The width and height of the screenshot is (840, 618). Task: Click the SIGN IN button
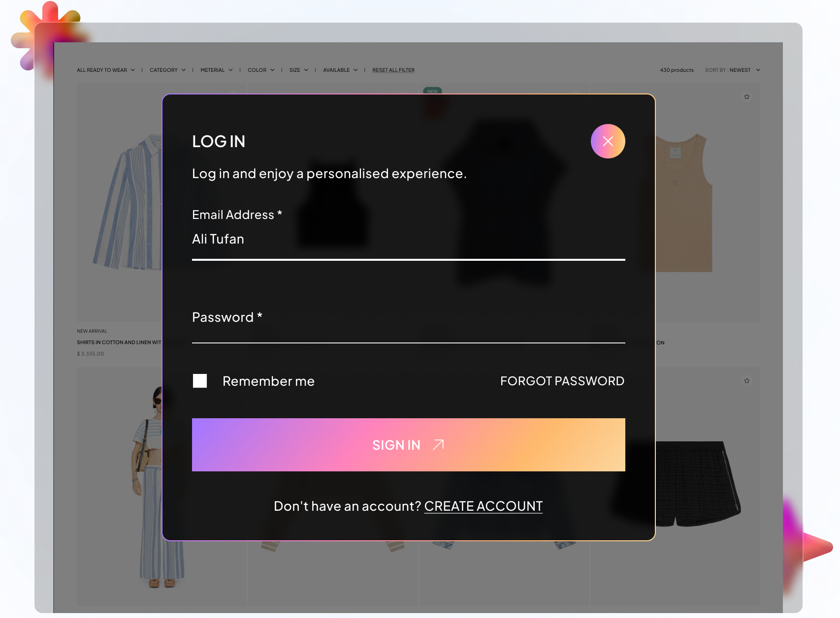tap(408, 444)
